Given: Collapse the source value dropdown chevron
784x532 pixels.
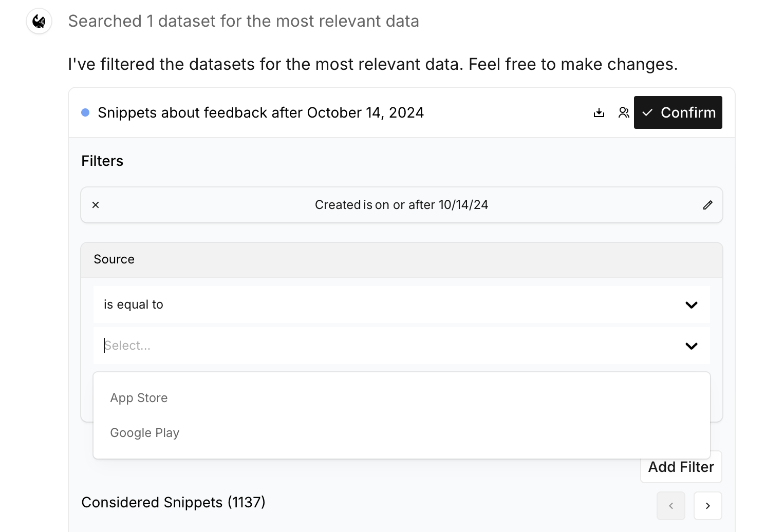Looking at the screenshot, I should (692, 346).
